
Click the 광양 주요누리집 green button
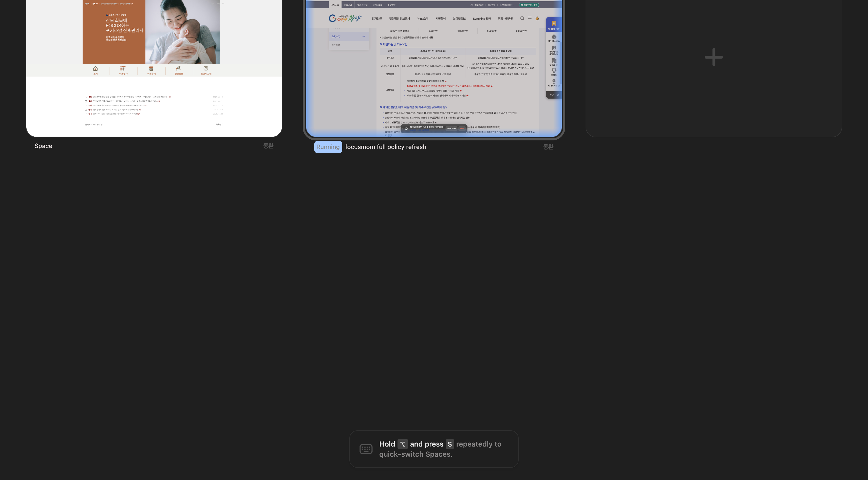pyautogui.click(x=529, y=5)
